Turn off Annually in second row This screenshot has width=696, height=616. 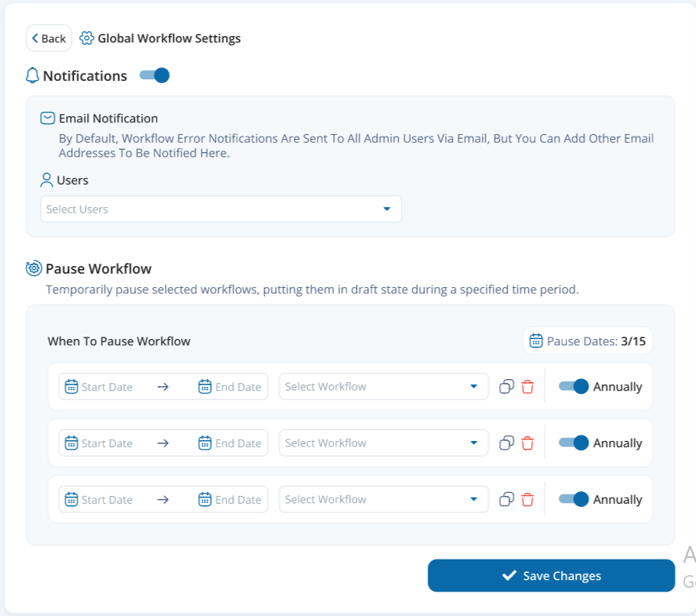(x=574, y=443)
